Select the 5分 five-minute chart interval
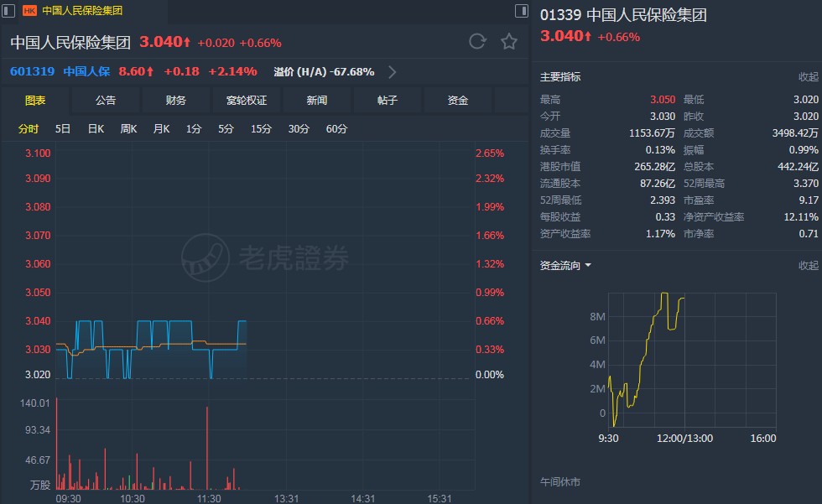 click(225, 128)
